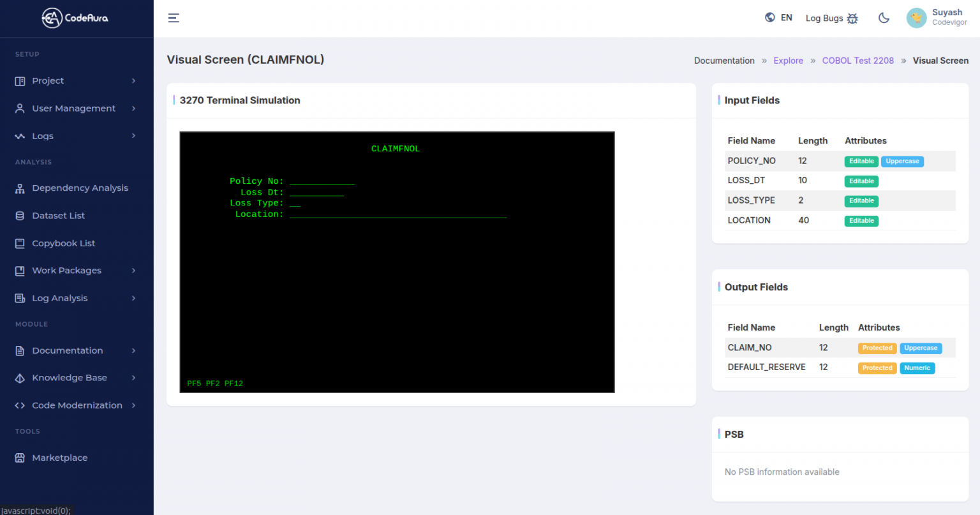Toggle the Editable attribute on POLICY_NO
The width and height of the screenshot is (980, 515).
[x=861, y=161]
